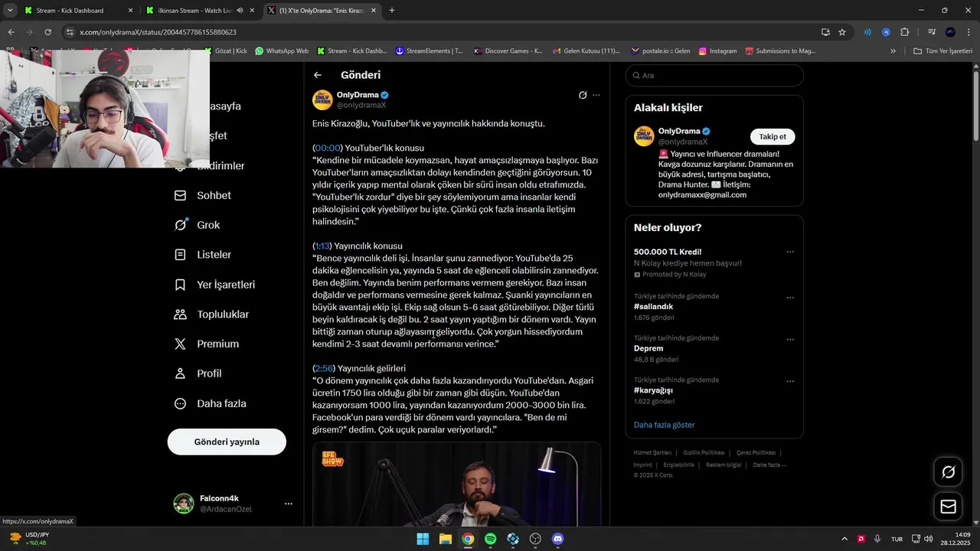Open options for the Deprem trend
This screenshot has width=980, height=551.
[x=790, y=339]
